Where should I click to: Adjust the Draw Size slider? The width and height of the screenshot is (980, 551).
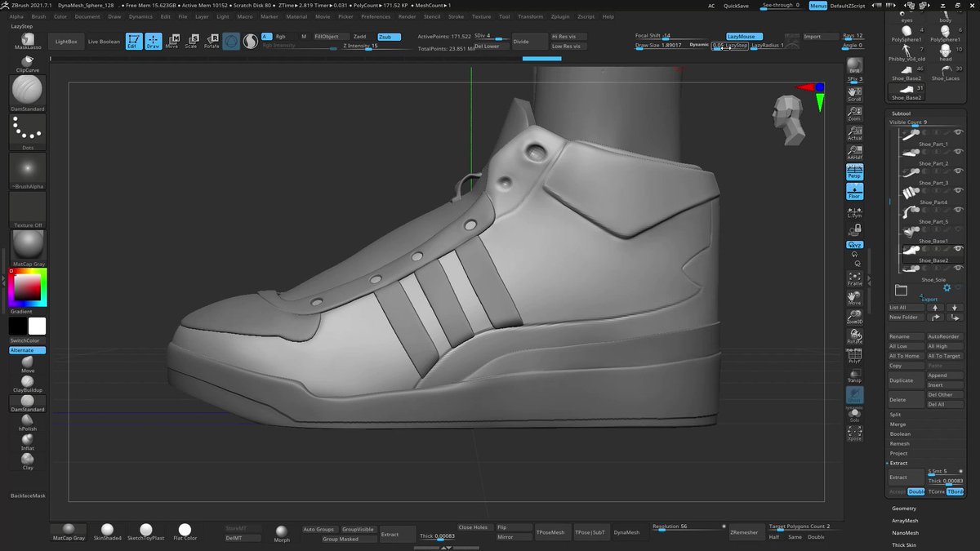click(660, 46)
